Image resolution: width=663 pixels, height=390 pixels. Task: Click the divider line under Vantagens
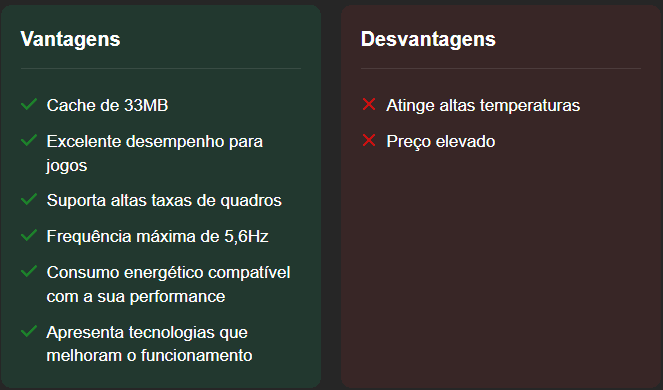161,68
